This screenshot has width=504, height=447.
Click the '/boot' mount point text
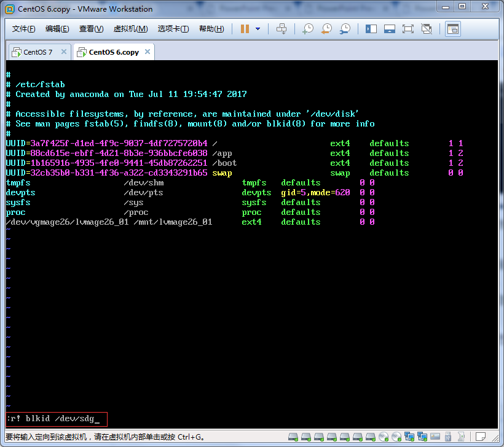point(224,163)
